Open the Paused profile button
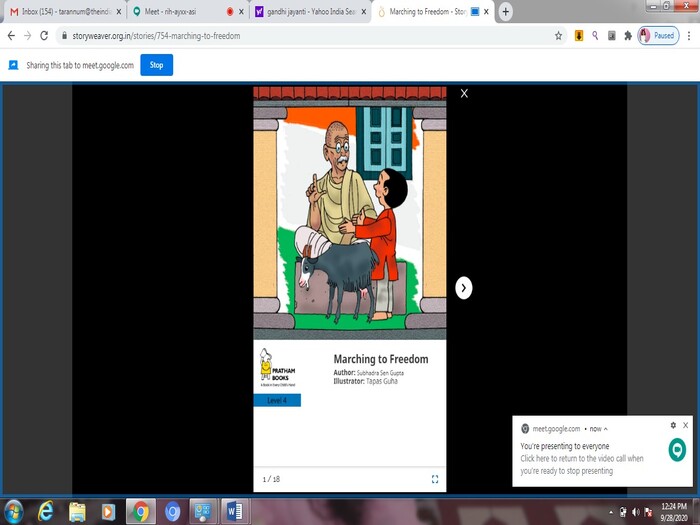This screenshot has width=700, height=525. [x=658, y=36]
